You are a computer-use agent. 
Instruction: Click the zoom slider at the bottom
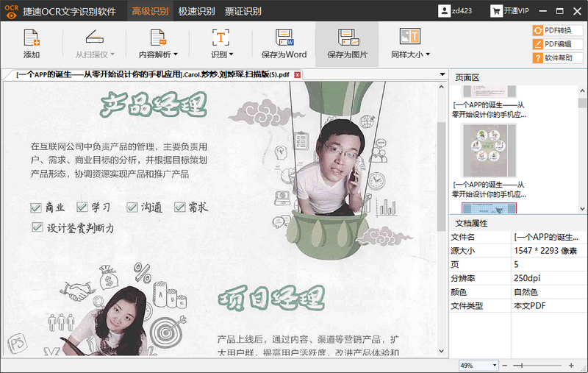point(538,365)
